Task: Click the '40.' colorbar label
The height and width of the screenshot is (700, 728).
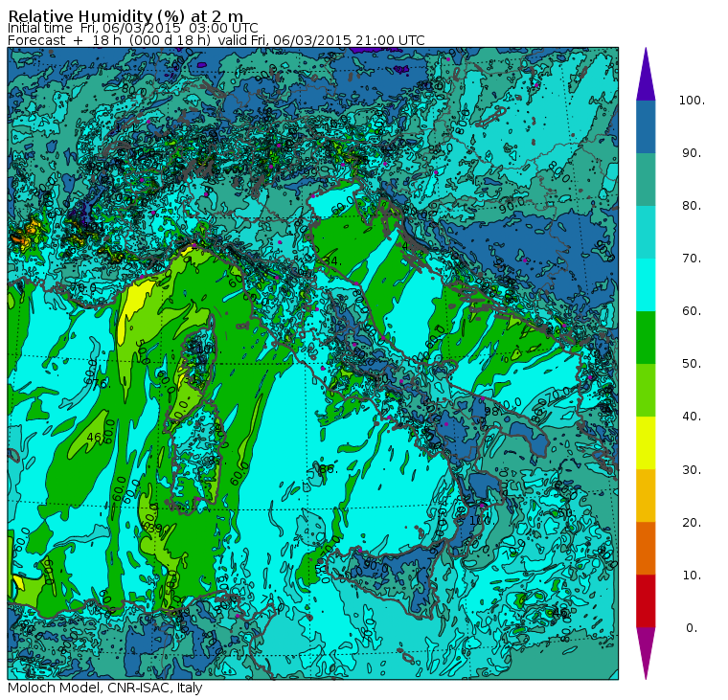Action: 692,417
